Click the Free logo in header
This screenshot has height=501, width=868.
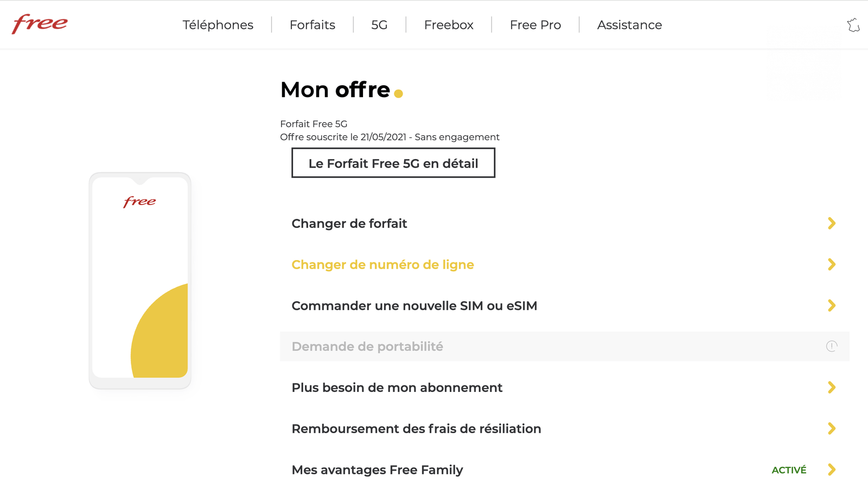(x=40, y=24)
